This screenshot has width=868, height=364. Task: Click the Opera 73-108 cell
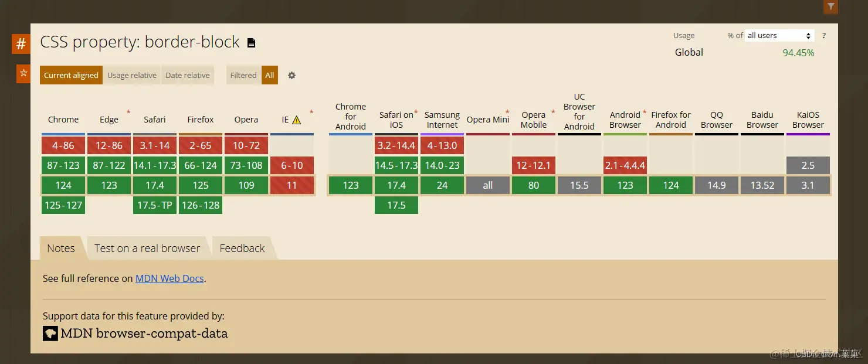point(246,165)
